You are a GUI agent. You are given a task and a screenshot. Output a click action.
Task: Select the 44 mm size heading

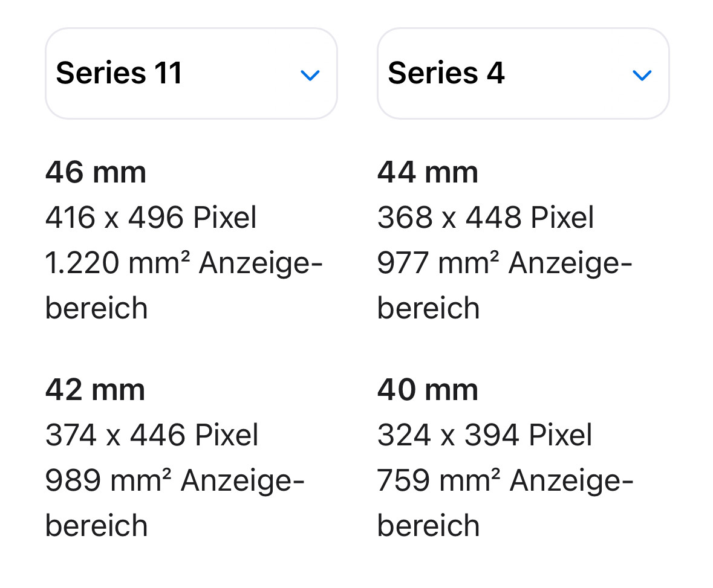coord(428,172)
